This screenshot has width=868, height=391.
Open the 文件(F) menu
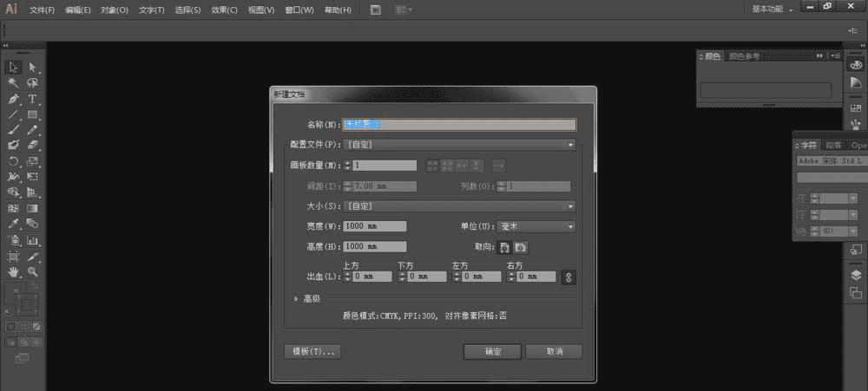(x=42, y=10)
